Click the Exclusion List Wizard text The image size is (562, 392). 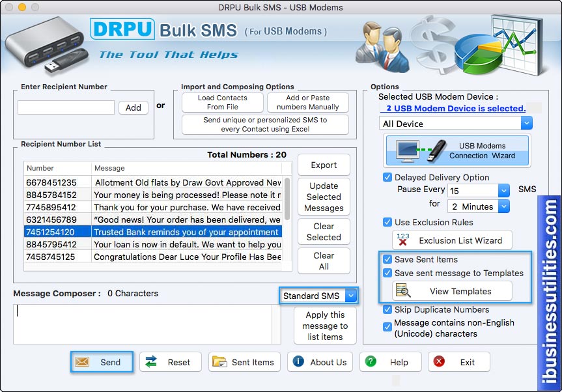460,240
